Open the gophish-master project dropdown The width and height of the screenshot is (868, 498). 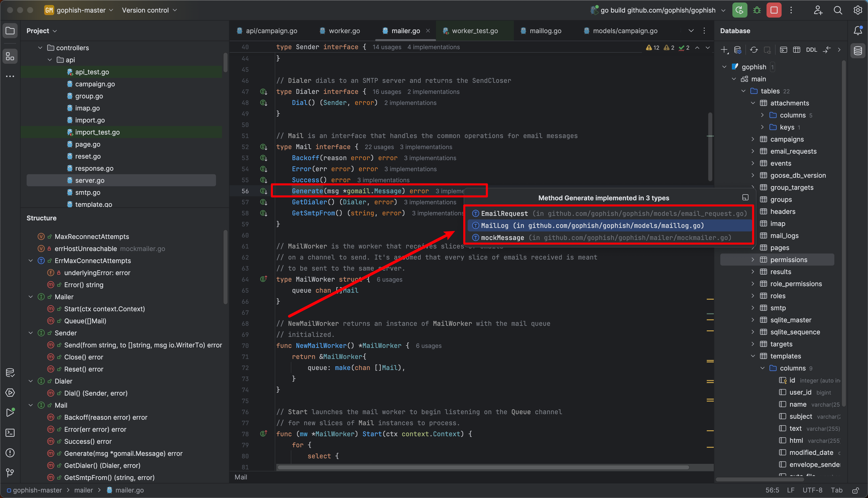(x=79, y=10)
